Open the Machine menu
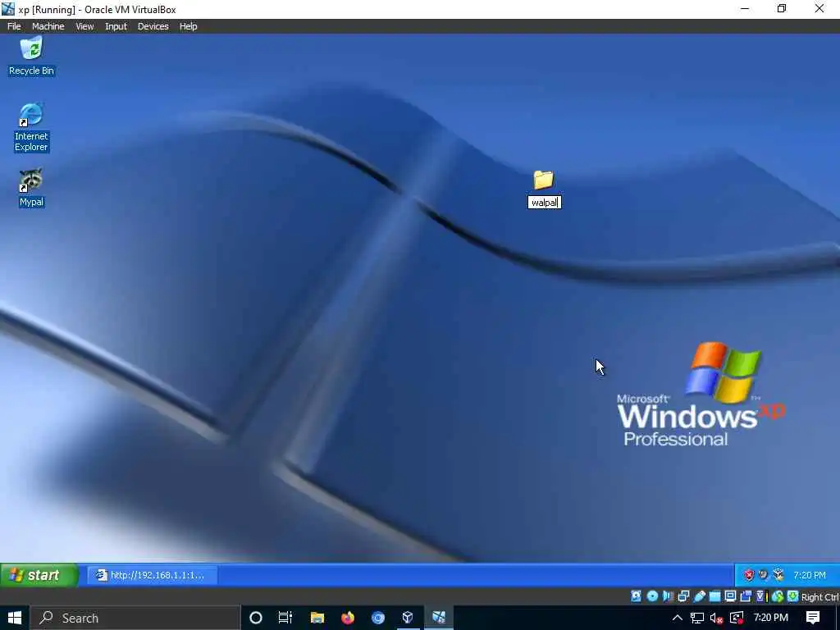Screen dimensions: 840x630 [x=48, y=26]
